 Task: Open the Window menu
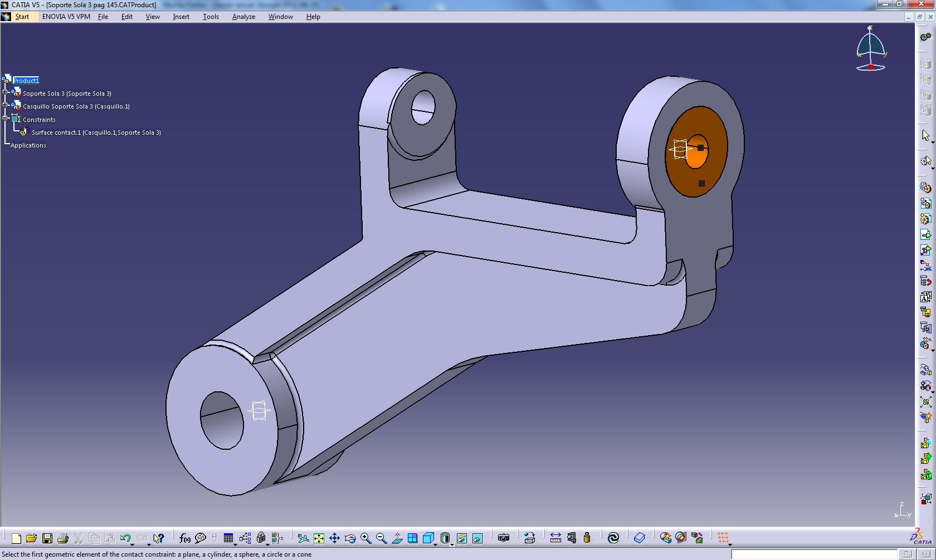[281, 17]
